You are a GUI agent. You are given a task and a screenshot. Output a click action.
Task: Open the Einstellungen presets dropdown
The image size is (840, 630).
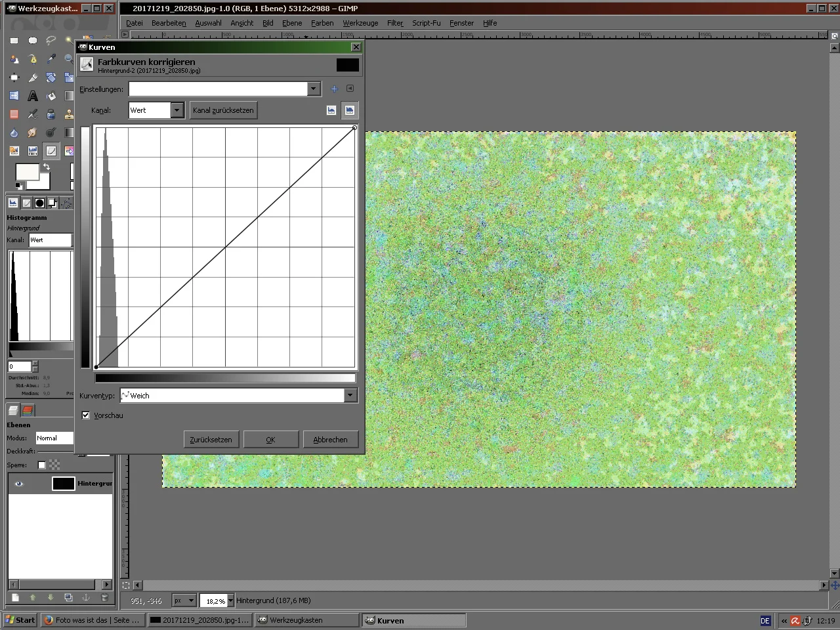pyautogui.click(x=314, y=89)
